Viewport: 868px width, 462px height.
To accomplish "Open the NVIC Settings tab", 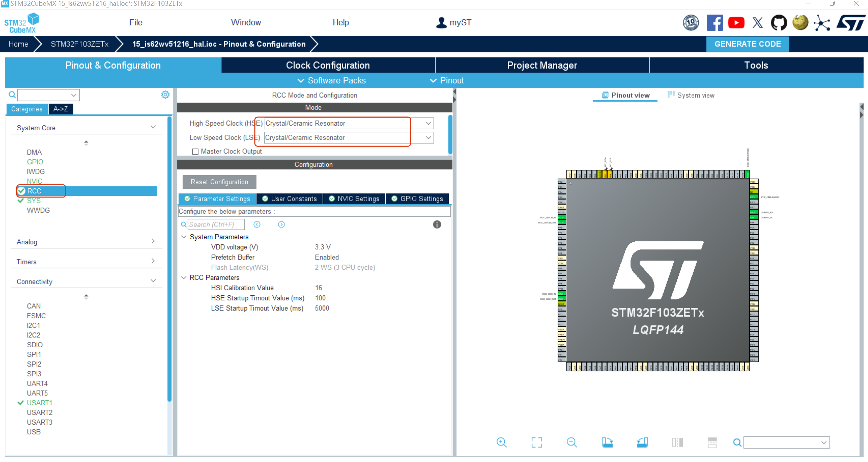I will point(354,199).
